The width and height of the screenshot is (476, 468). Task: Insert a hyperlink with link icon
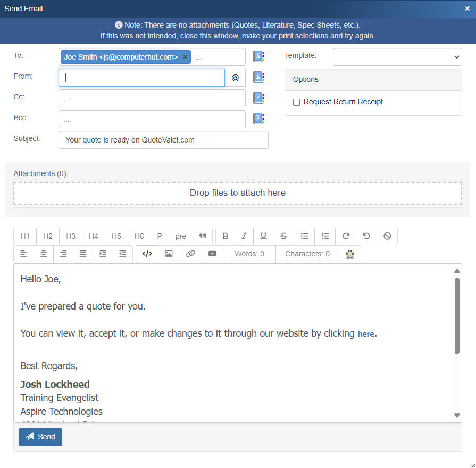pos(190,254)
